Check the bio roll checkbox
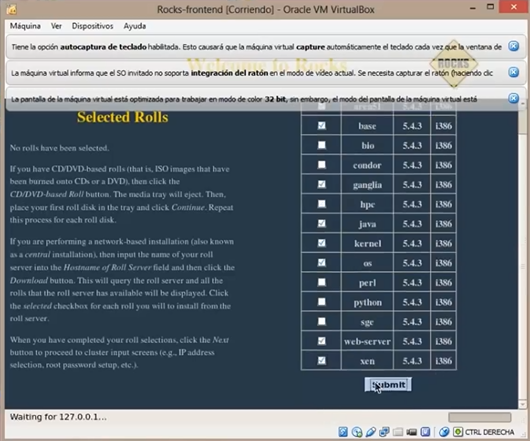This screenshot has width=530, height=441. coord(321,145)
